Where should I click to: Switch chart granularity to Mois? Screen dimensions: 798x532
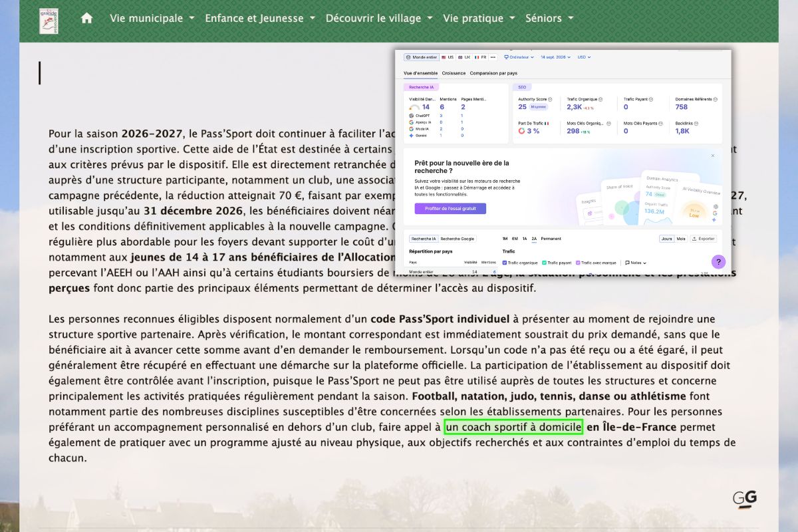[681, 239]
